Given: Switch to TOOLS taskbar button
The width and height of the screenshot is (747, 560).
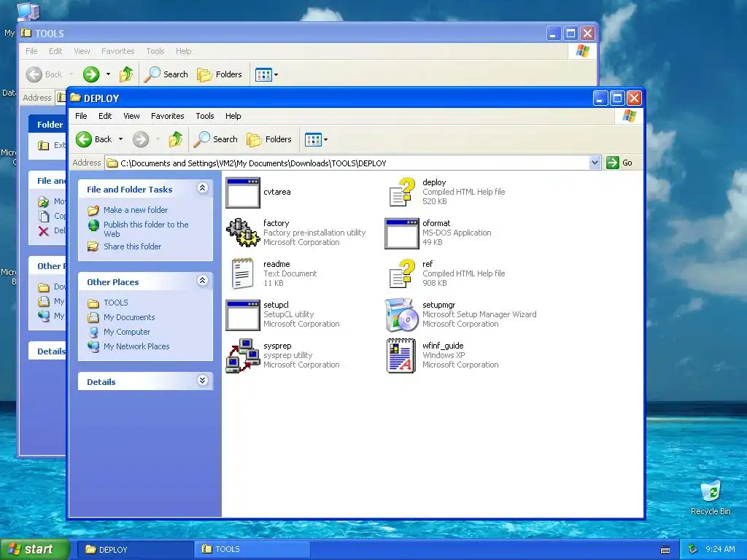Looking at the screenshot, I should [x=252, y=549].
